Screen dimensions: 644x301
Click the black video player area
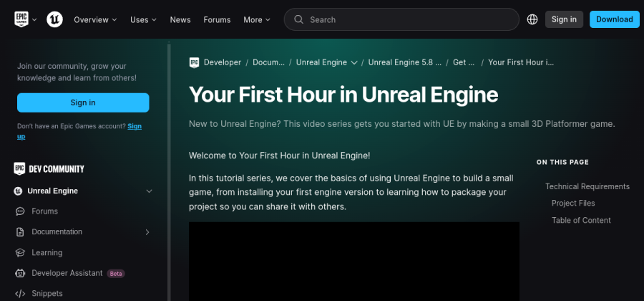click(354, 262)
